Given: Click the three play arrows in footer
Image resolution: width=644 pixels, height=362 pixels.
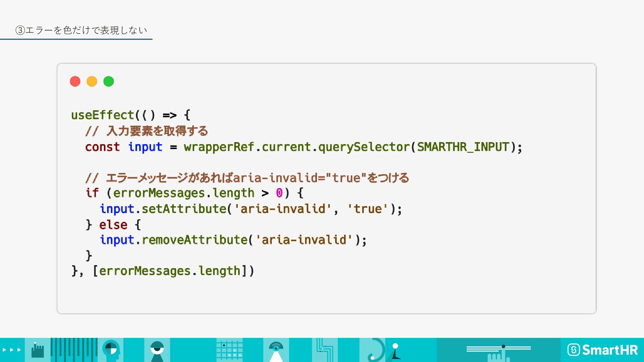Looking at the screenshot, I should click(12, 350).
